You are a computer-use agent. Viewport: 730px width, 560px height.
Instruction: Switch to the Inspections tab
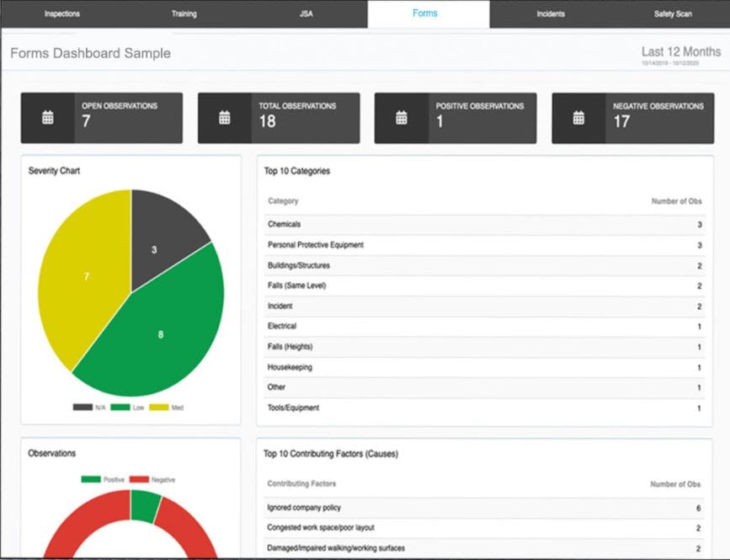(62, 13)
